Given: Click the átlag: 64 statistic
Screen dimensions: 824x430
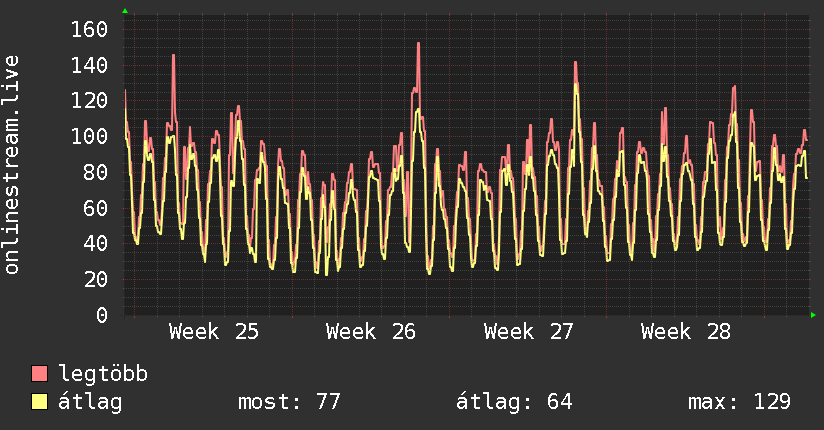Looking at the screenshot, I should pos(513,402).
